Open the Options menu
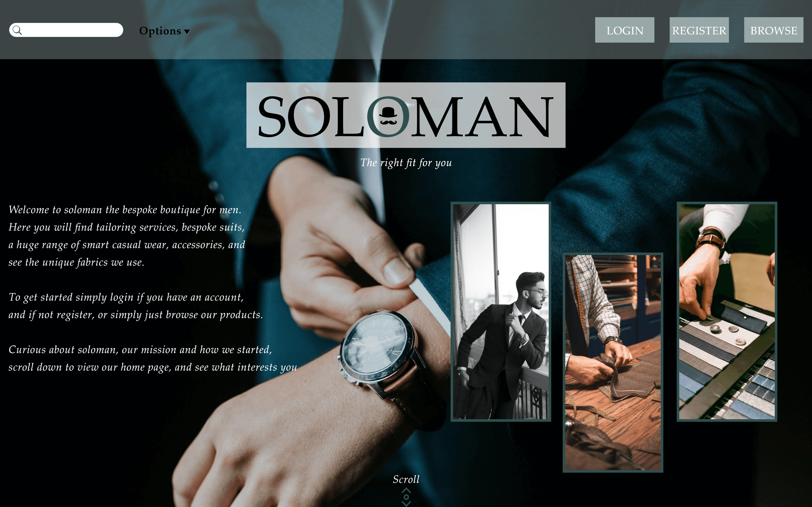This screenshot has height=507, width=812. tap(164, 31)
